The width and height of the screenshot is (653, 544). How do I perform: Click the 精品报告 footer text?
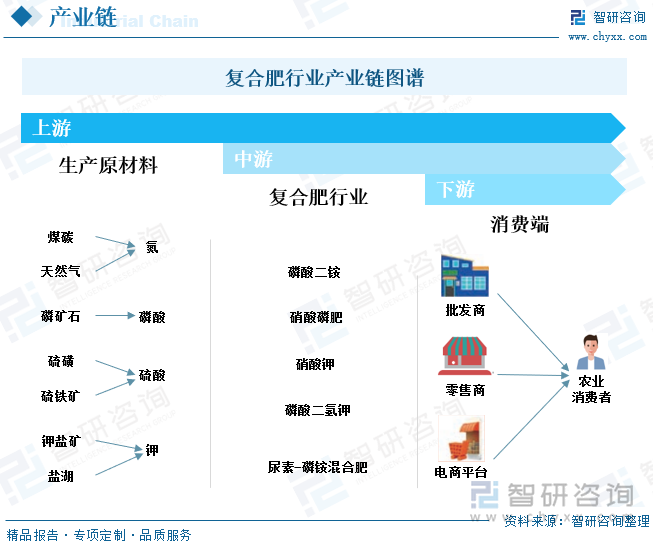point(33,535)
